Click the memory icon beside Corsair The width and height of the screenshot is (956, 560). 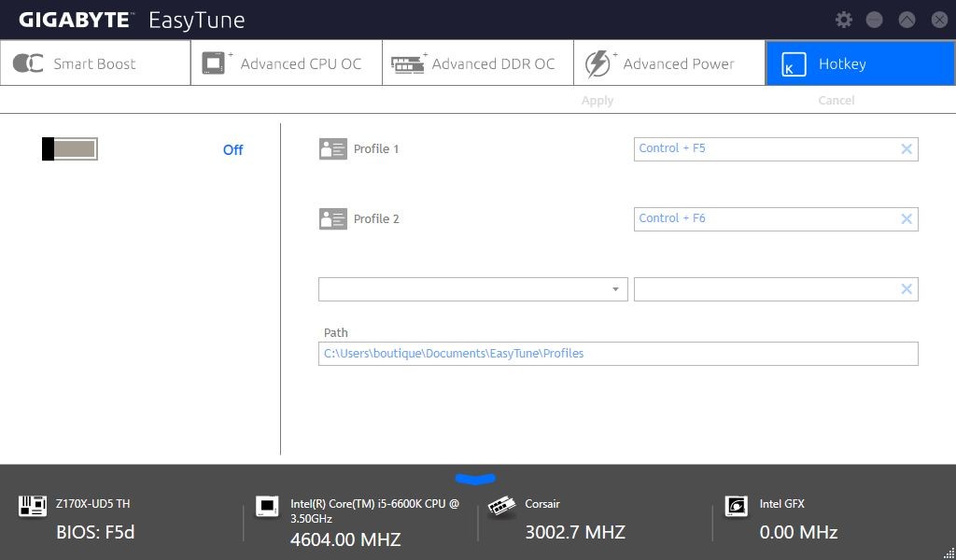(x=501, y=507)
